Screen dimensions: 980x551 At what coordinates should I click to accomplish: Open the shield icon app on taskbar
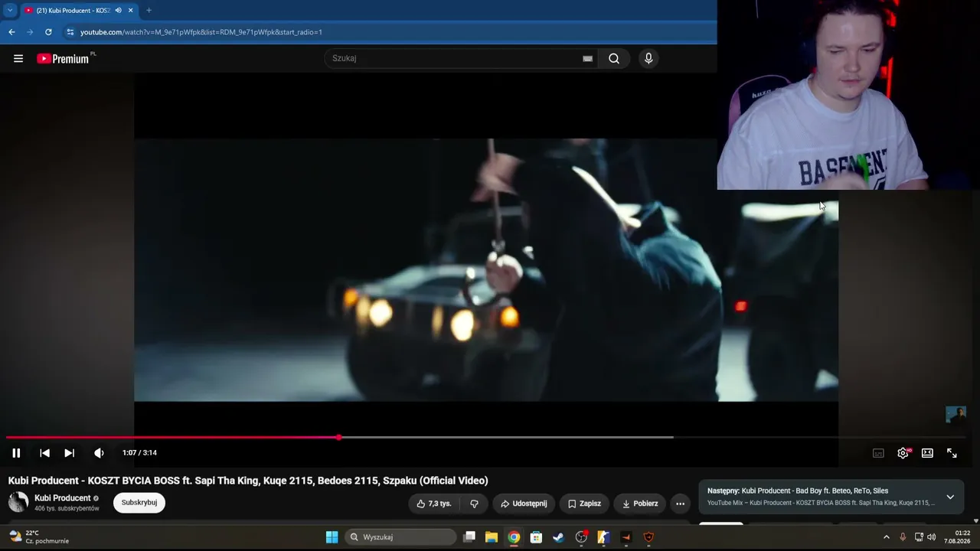pos(648,537)
